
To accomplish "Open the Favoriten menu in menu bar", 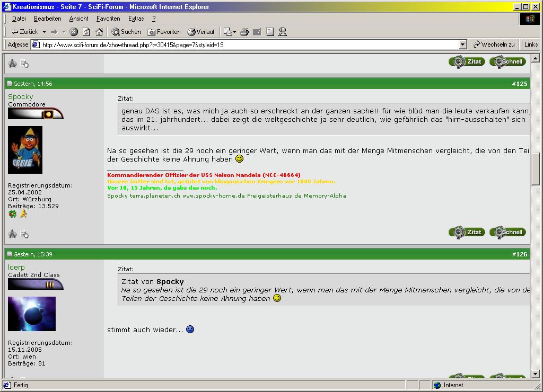I will point(108,19).
